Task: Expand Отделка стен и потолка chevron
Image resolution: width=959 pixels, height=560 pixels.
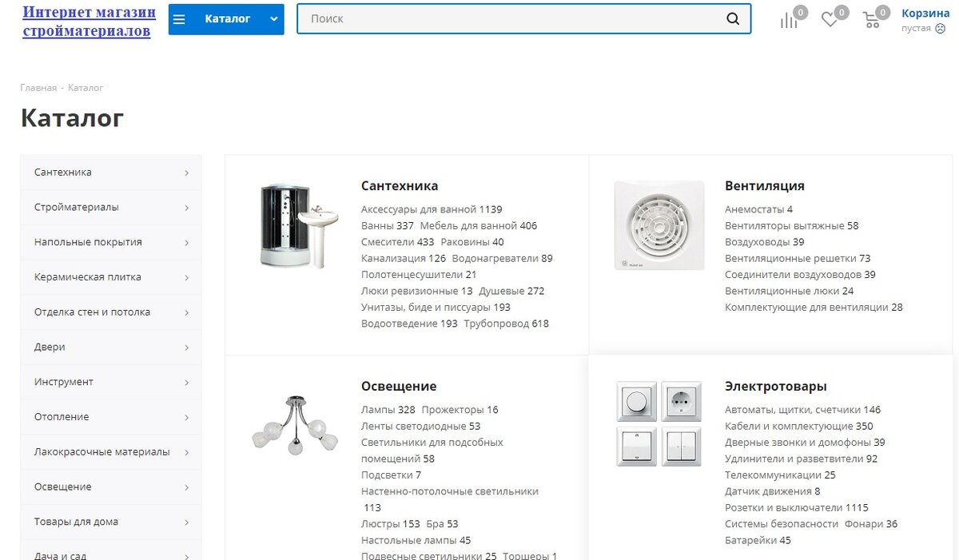Action: [x=186, y=312]
